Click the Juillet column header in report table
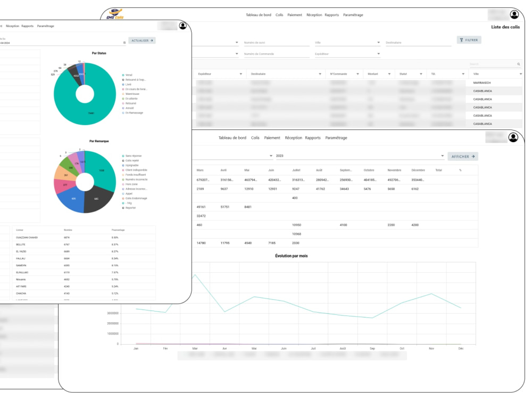Viewport: 532px width, 400px height. tap(296, 170)
